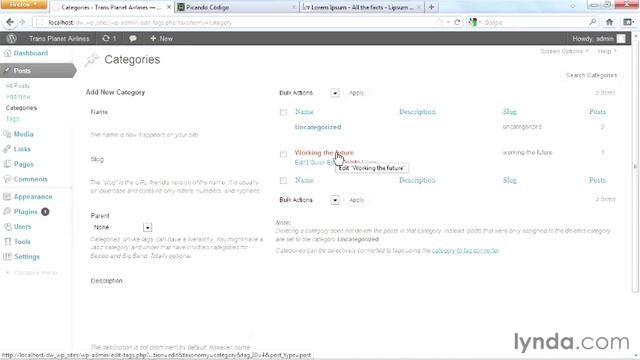
Task: Open the Working the future category link
Action: tap(324, 153)
